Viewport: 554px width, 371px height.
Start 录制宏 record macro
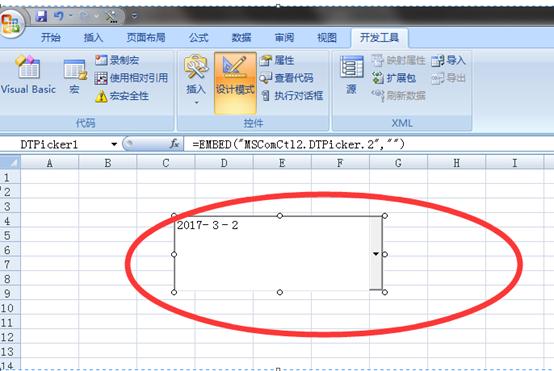[117, 60]
